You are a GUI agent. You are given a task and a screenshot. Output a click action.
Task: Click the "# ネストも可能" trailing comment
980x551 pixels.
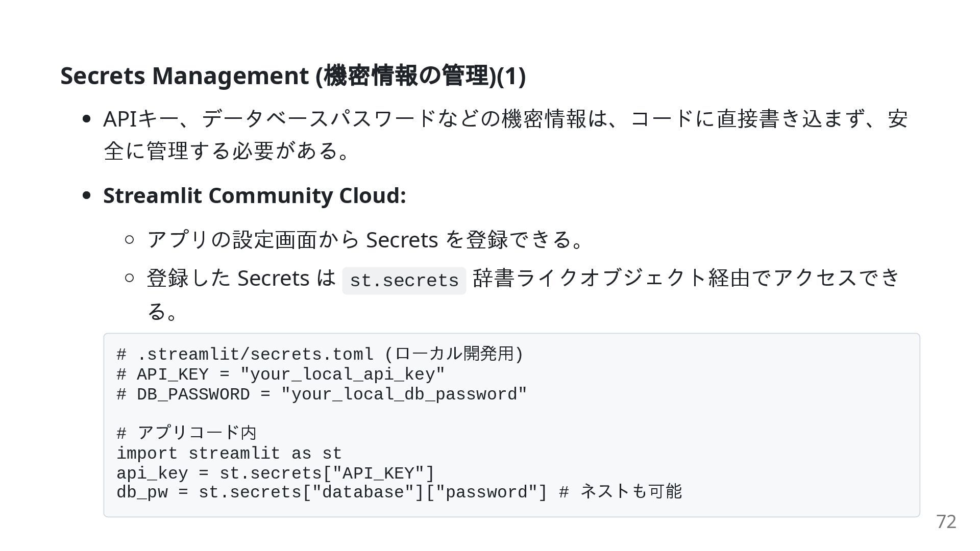point(621,492)
